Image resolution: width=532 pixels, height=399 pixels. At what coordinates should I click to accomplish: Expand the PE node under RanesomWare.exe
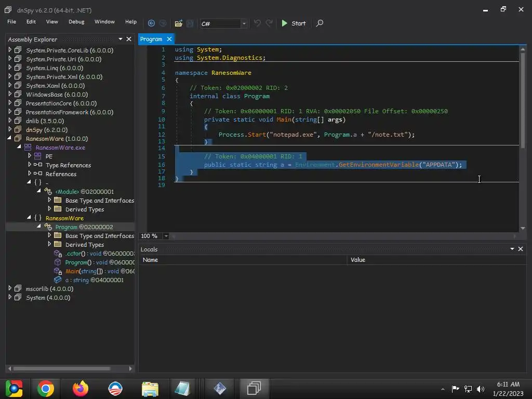pos(30,156)
